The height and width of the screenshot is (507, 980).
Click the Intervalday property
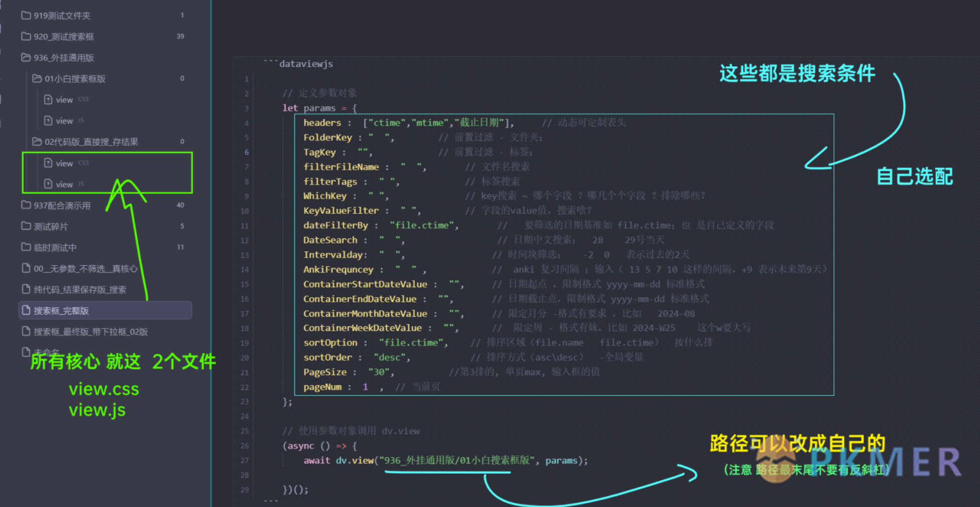pos(333,255)
